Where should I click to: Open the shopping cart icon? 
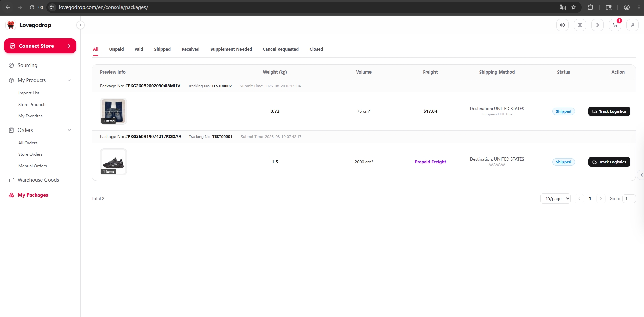(615, 25)
